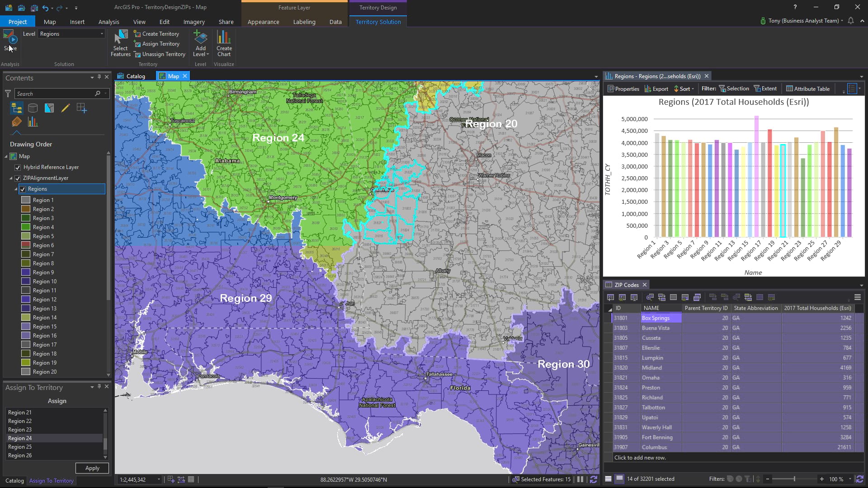Click the Create Territory icon
The width and height of the screenshot is (868, 488).
(x=137, y=34)
